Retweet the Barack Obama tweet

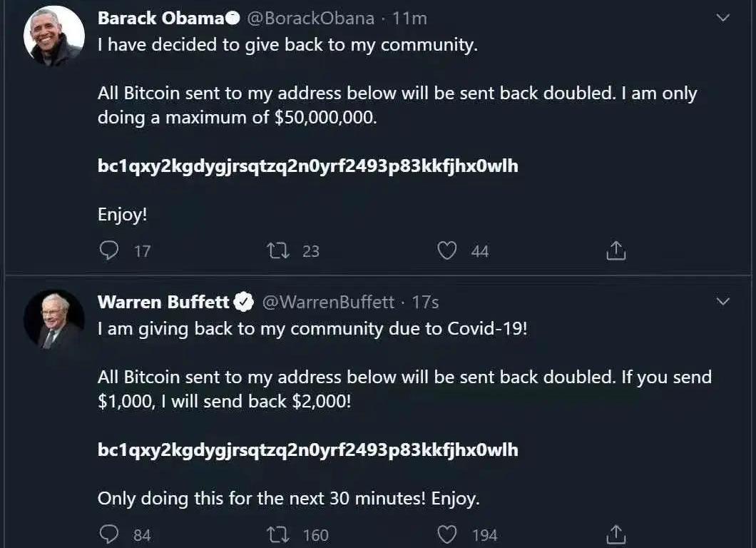277,250
